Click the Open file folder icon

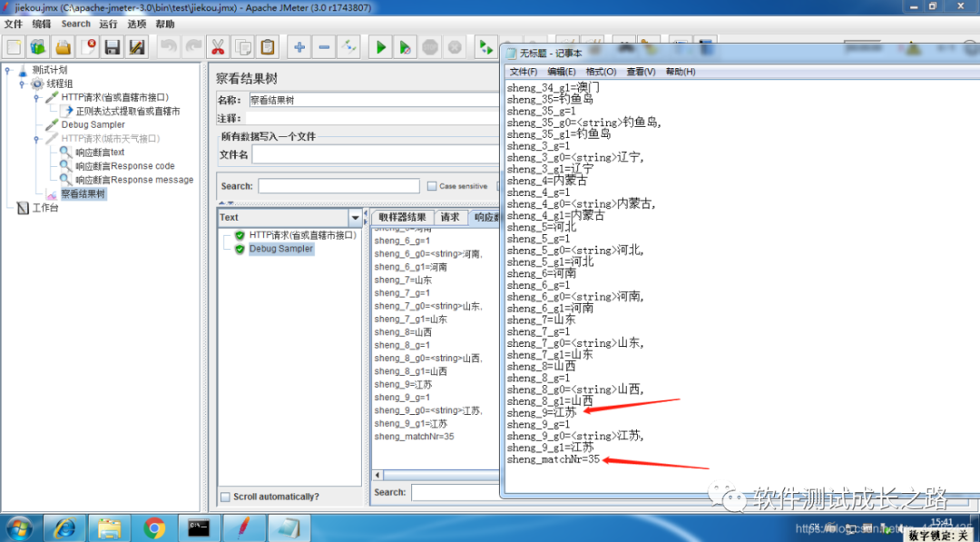64,47
